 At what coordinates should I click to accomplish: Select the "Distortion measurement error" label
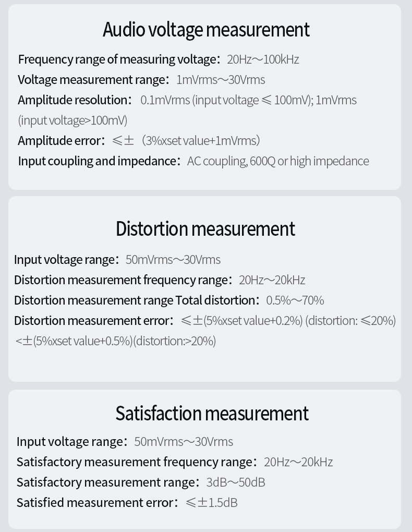[x=92, y=321]
